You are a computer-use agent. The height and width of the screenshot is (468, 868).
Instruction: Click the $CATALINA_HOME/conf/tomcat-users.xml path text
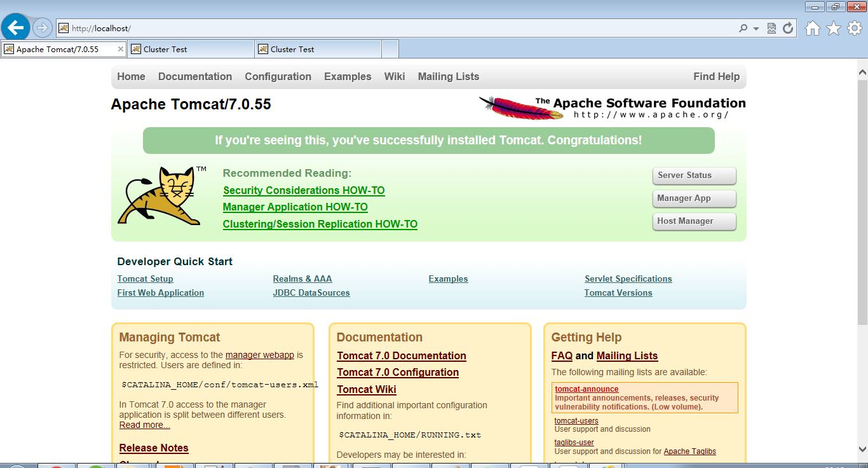[220, 385]
